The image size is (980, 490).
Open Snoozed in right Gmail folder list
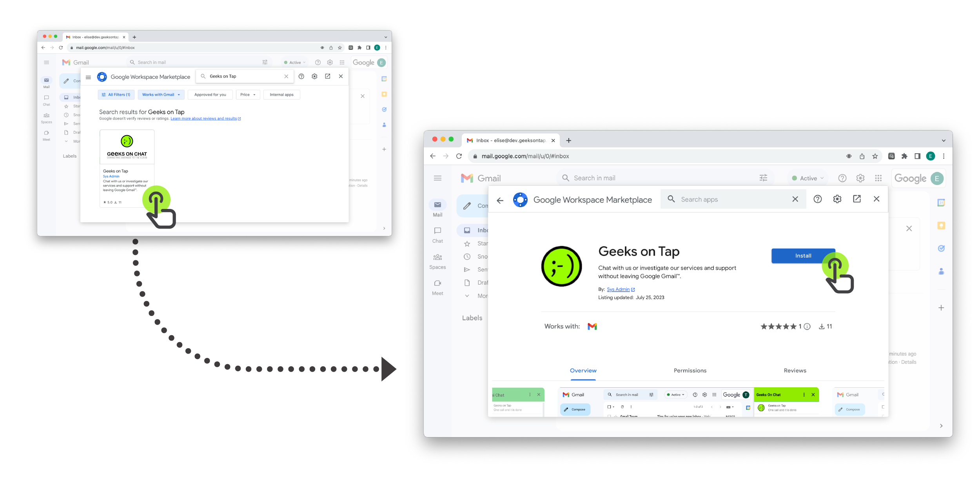[x=475, y=256]
